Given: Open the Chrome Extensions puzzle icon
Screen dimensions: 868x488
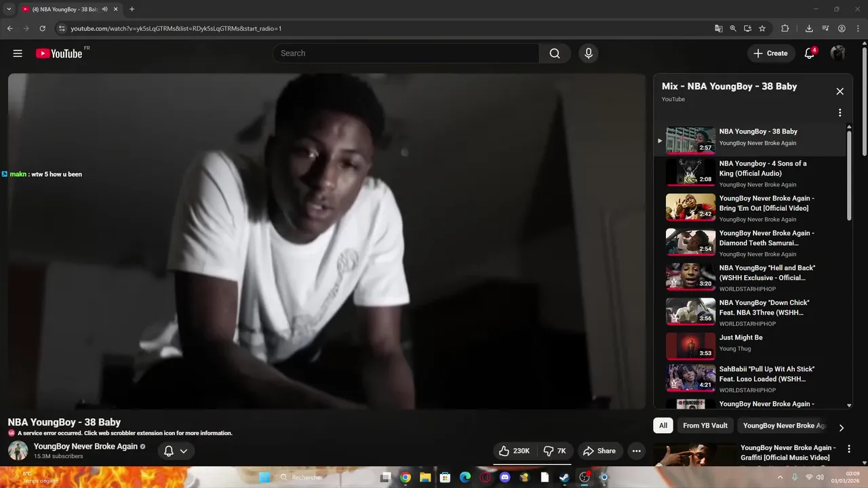Looking at the screenshot, I should 785,28.
